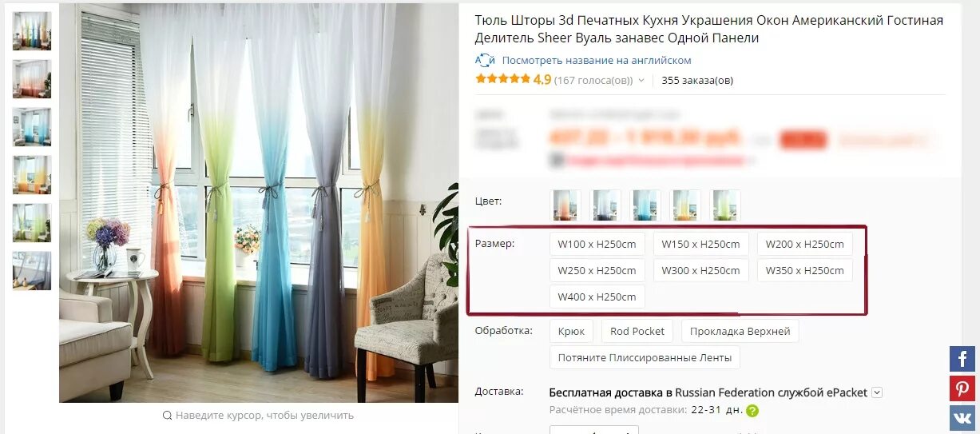
Task: Show the first thumbnail in the gallery
Action: point(32,31)
